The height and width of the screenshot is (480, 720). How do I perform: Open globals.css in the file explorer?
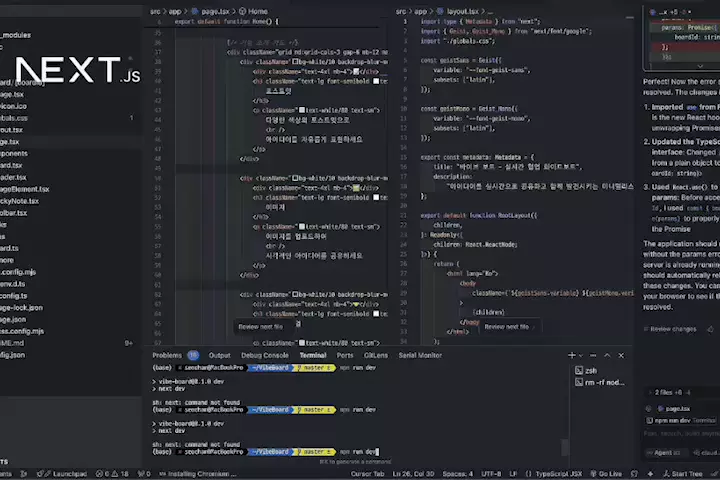14,118
